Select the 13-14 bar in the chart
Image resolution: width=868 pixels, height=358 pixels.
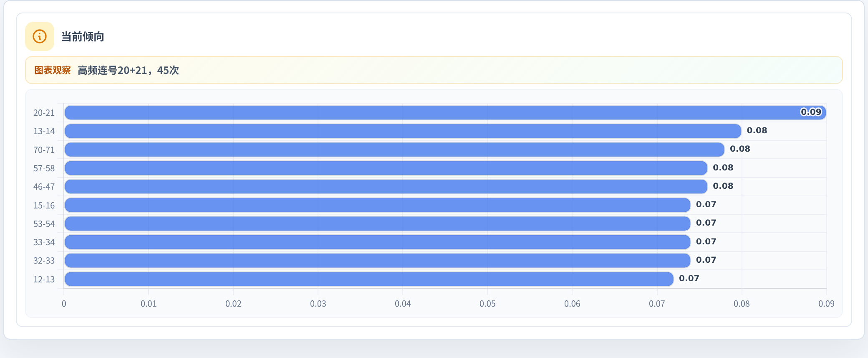point(403,131)
